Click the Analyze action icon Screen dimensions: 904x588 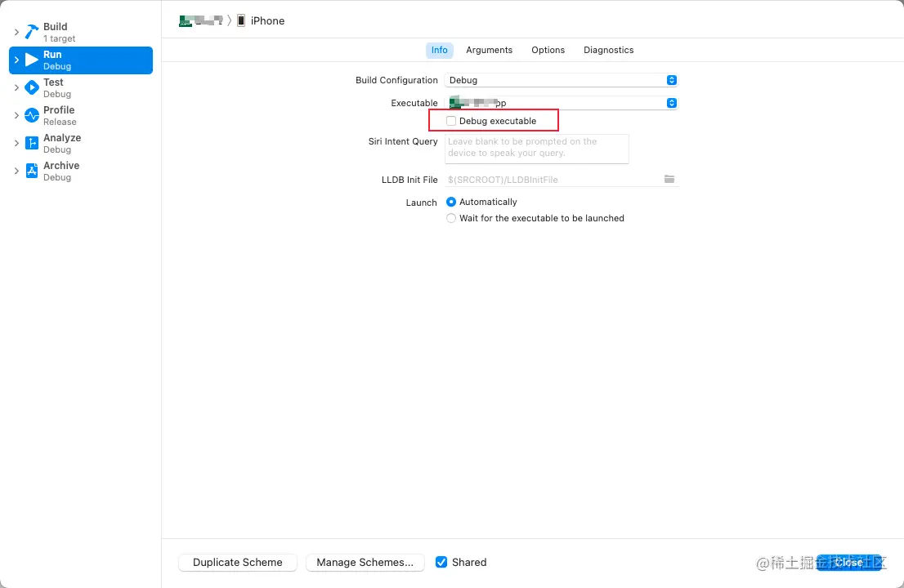click(x=32, y=143)
